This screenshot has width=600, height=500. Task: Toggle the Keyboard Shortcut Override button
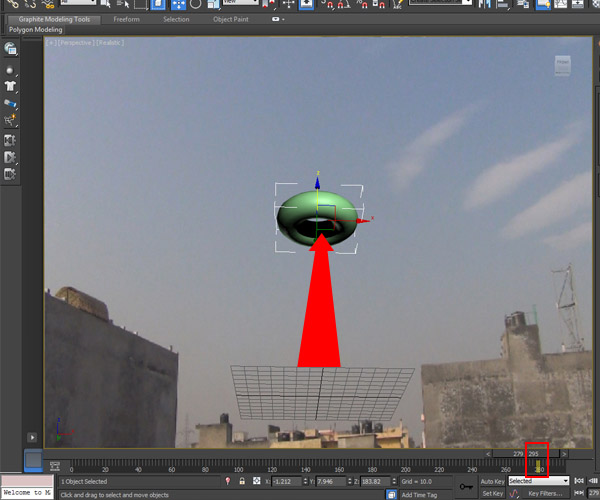pyautogui.click(x=306, y=4)
